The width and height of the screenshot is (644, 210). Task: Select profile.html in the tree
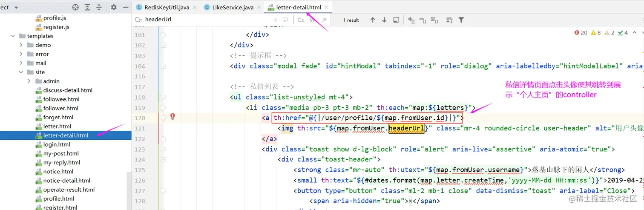pyautogui.click(x=59, y=198)
